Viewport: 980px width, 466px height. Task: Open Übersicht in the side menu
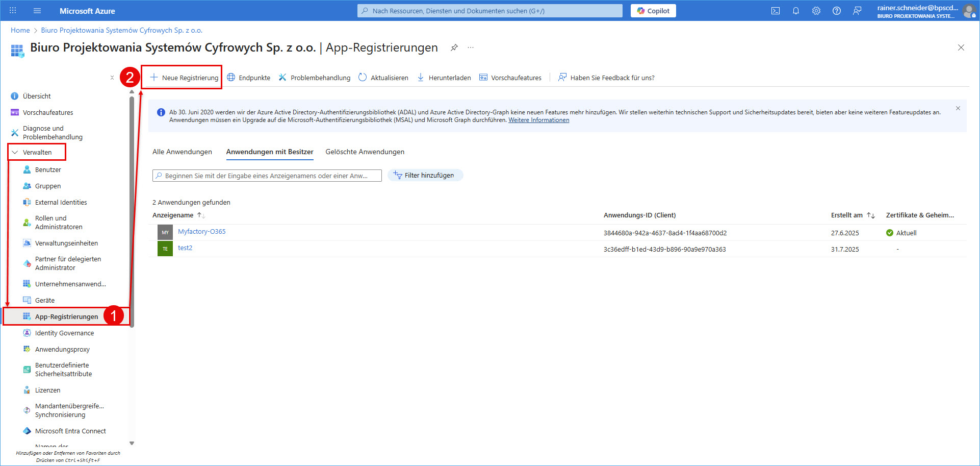37,96
